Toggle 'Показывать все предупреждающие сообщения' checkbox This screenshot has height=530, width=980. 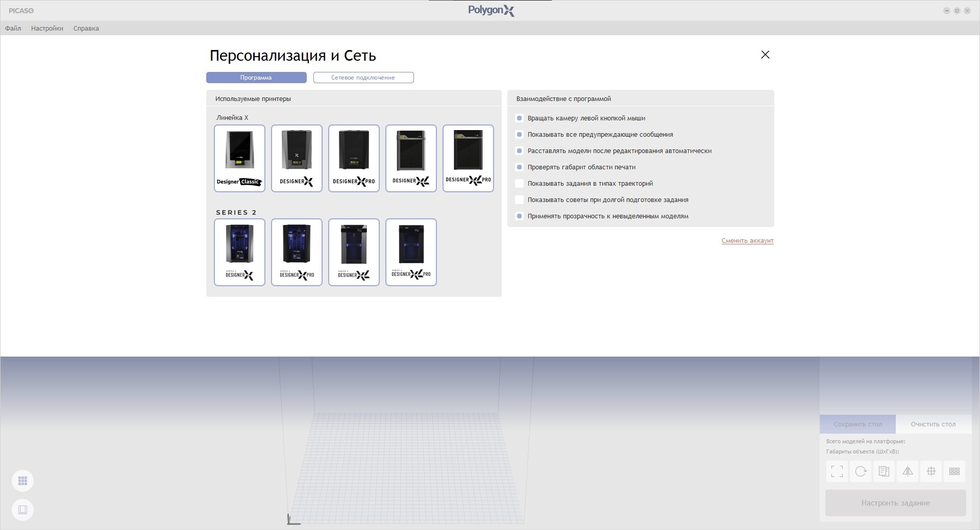pyautogui.click(x=519, y=135)
